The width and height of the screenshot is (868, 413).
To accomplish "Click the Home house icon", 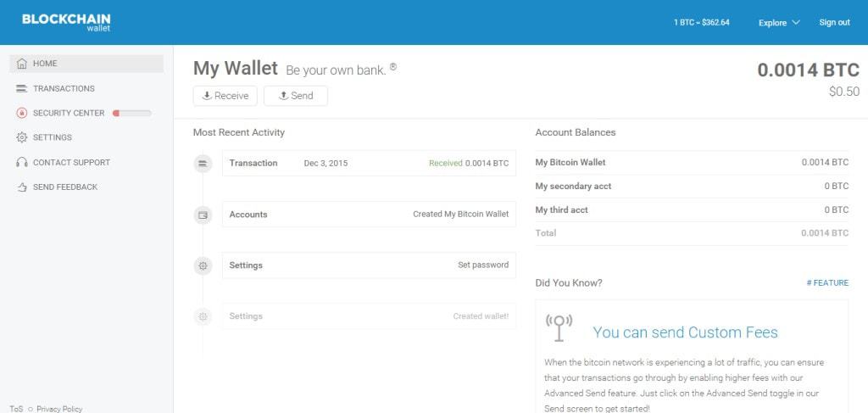I will [21, 64].
